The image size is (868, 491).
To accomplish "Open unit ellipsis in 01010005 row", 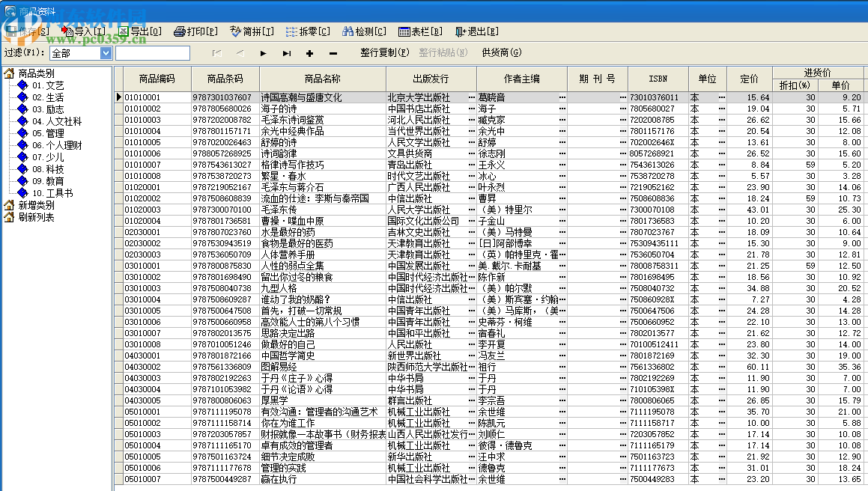I will pos(721,142).
